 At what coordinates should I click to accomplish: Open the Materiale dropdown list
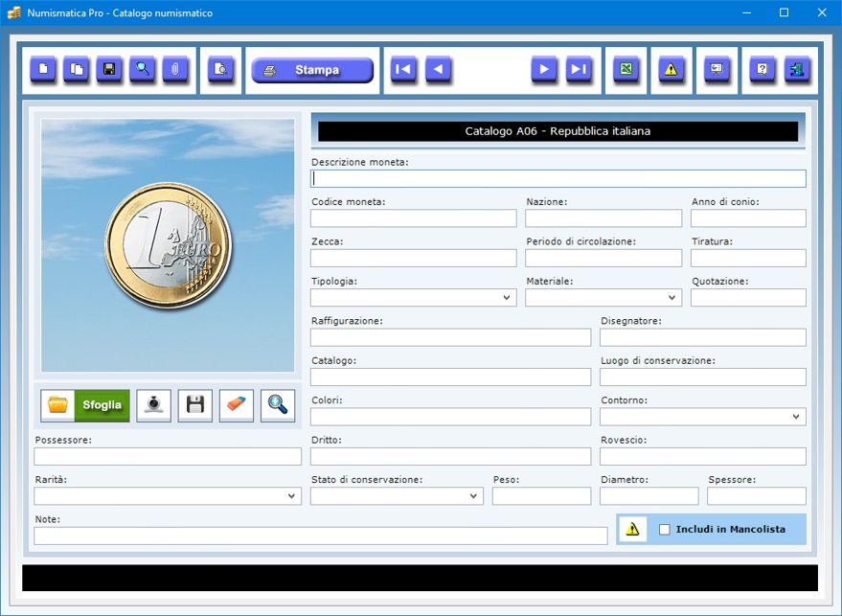tap(671, 298)
